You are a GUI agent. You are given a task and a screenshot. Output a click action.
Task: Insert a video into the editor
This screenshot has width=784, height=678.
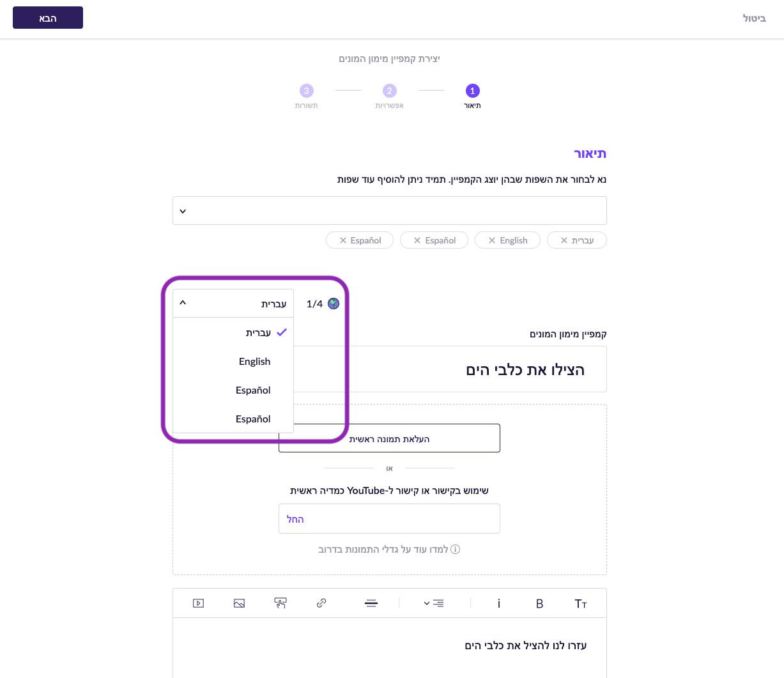point(199,603)
